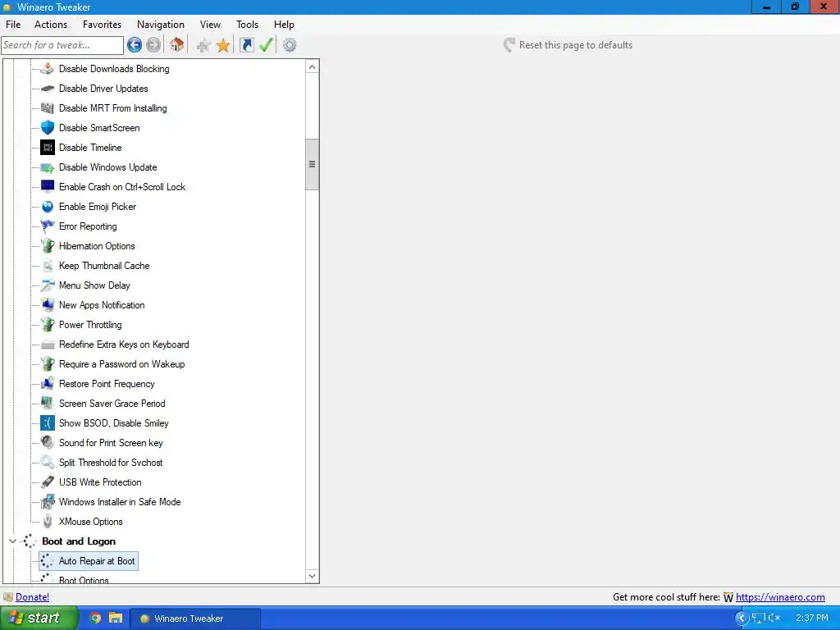Click the system tray expand arrow
The height and width of the screenshot is (630, 840).
coord(742,619)
